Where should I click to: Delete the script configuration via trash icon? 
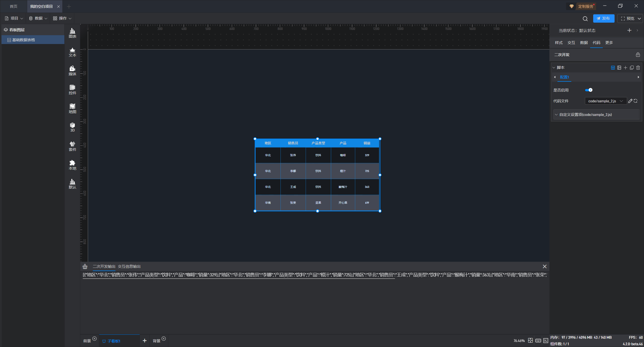pyautogui.click(x=638, y=68)
